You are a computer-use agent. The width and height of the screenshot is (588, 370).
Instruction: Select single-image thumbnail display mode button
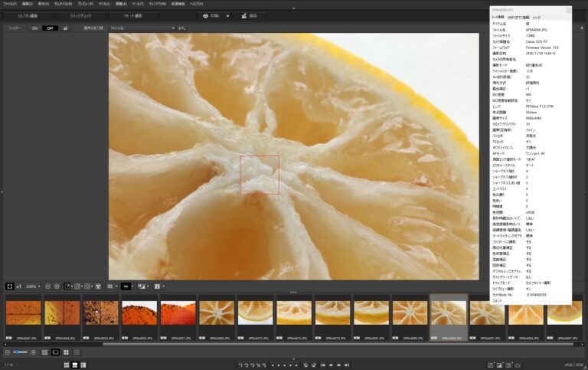[55, 352]
